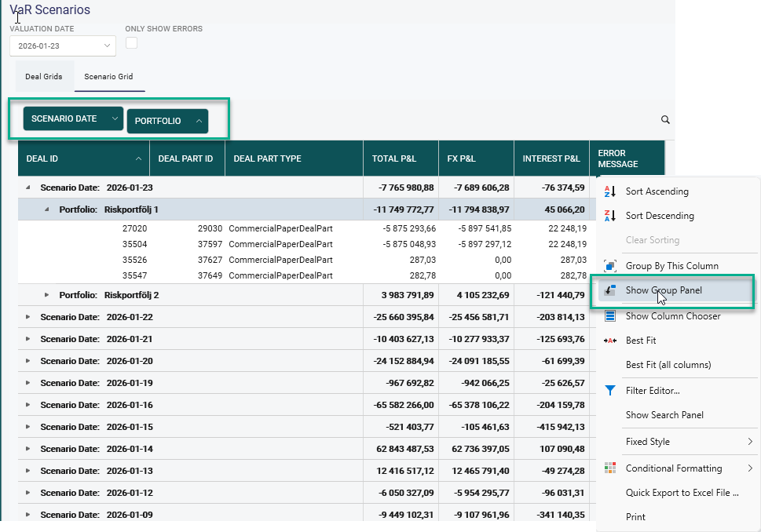Choose Quick Export to Excel File
Image resolution: width=761 pixels, height=532 pixels.
[x=682, y=493]
